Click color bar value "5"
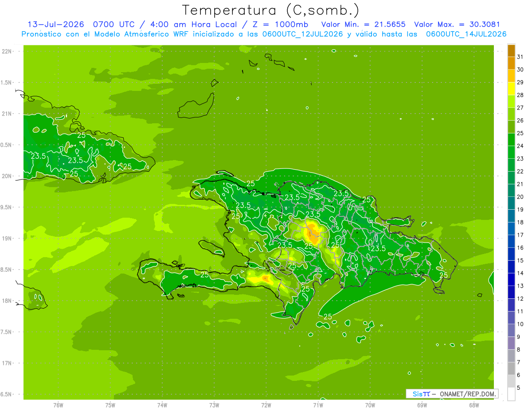 tap(519, 388)
